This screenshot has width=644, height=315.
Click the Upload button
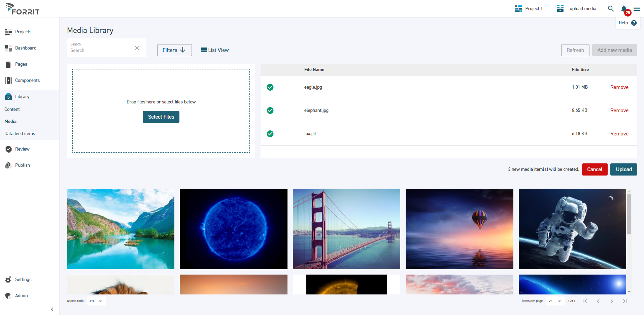(623, 169)
